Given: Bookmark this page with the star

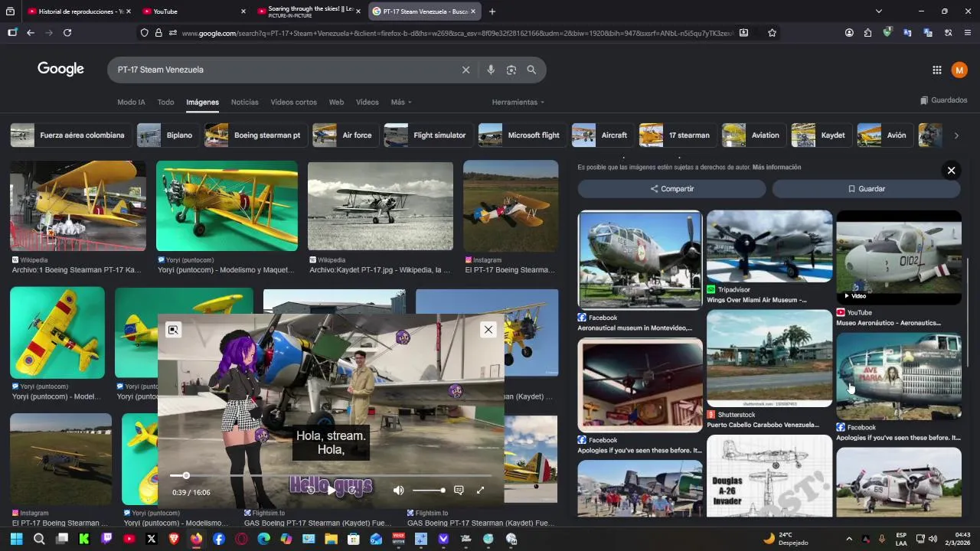Looking at the screenshot, I should [x=772, y=33].
